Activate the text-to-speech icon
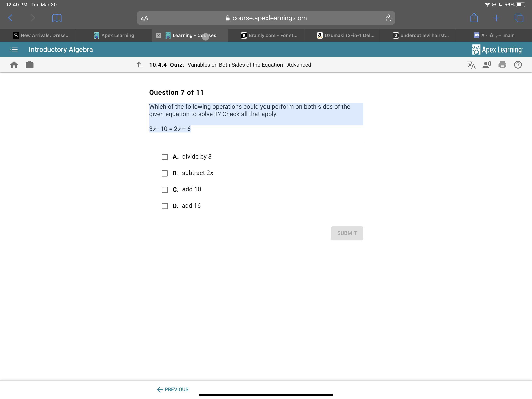This screenshot has height=399, width=532. point(487,65)
